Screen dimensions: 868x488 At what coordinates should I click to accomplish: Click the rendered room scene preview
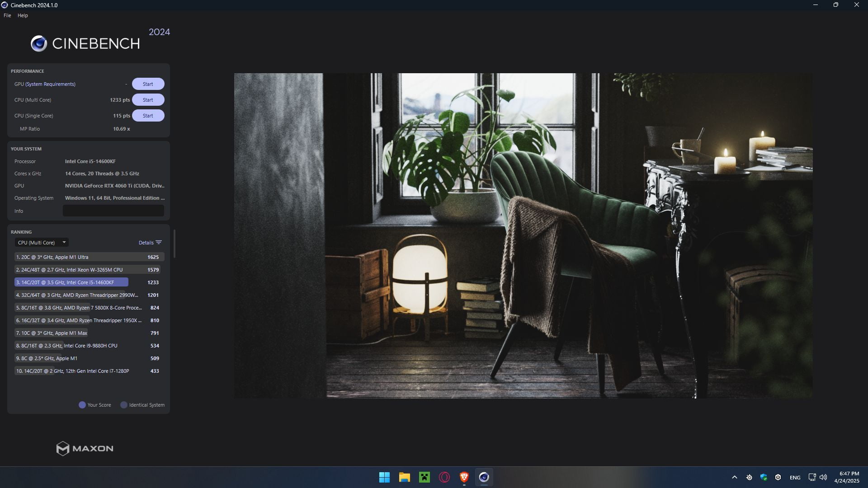523,235
